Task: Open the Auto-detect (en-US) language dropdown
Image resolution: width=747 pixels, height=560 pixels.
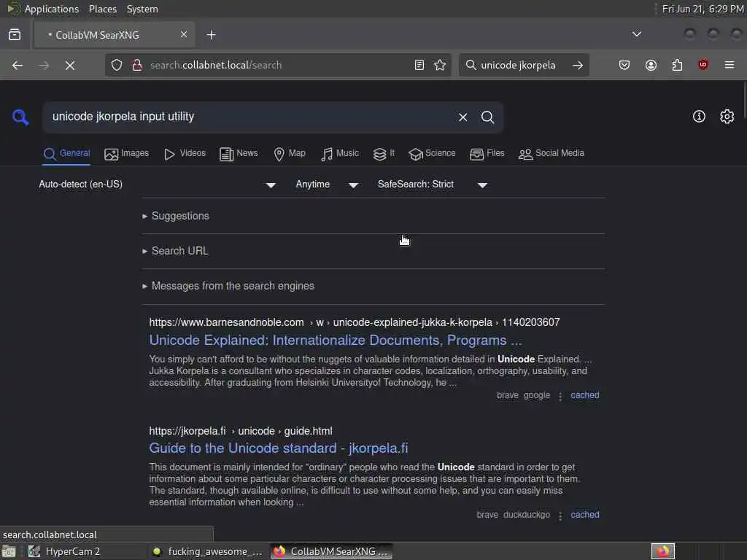Action: point(158,184)
